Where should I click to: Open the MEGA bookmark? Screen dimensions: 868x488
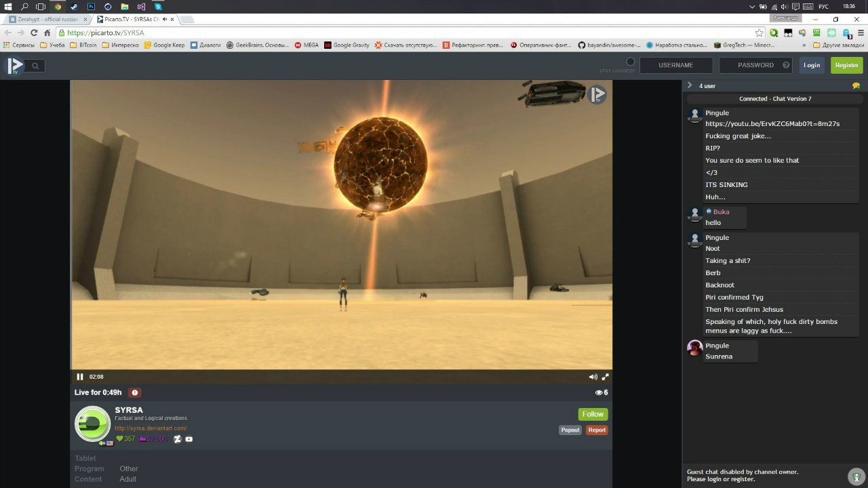tap(307, 45)
